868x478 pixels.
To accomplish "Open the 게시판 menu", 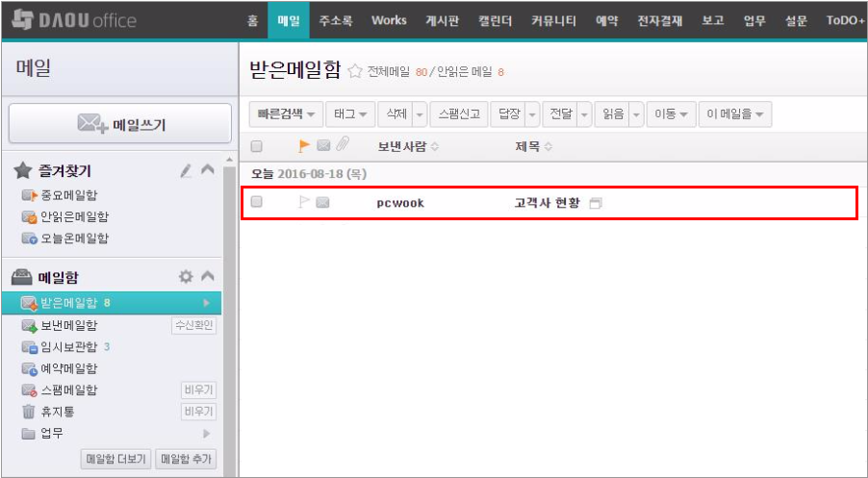I will (443, 21).
